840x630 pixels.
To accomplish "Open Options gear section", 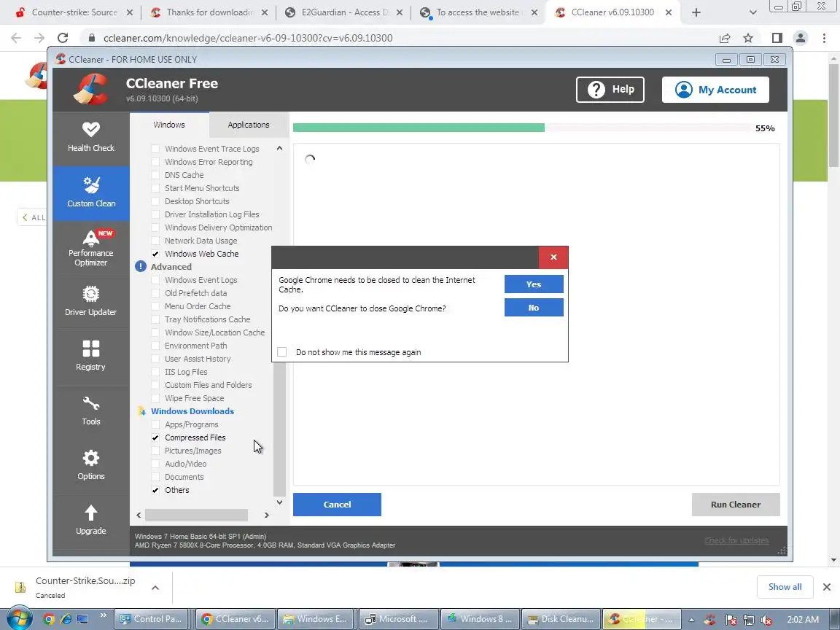I will pyautogui.click(x=91, y=466).
